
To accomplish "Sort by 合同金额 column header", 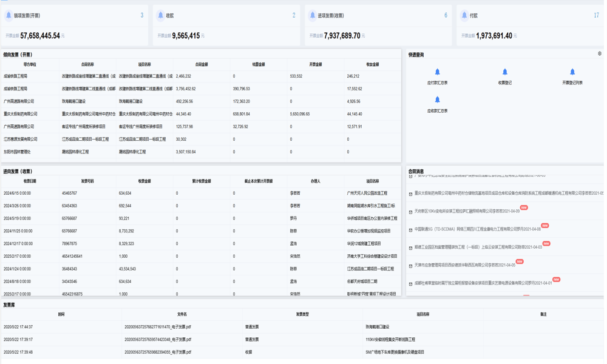I will 201,64.
